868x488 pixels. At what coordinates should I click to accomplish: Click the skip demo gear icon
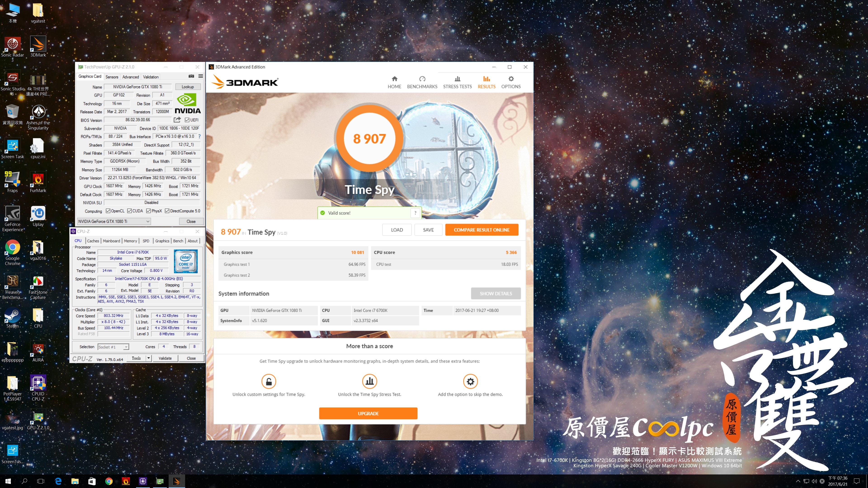click(x=470, y=381)
